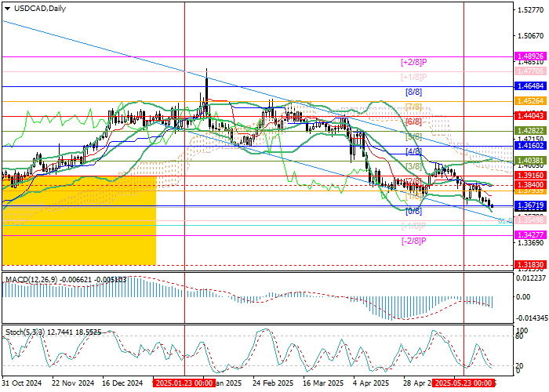Click the 1.52770 price scale value
Image resolution: width=549 pixels, height=392 pixels.
(x=531, y=10)
